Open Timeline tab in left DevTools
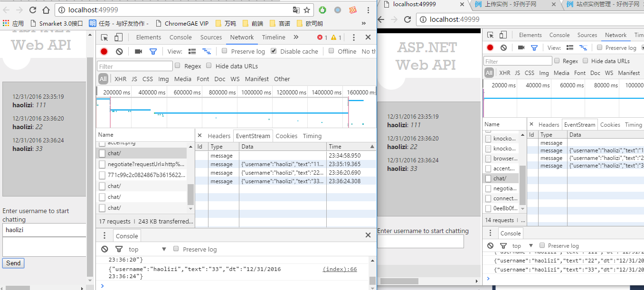This screenshot has width=644, height=290. (274, 37)
